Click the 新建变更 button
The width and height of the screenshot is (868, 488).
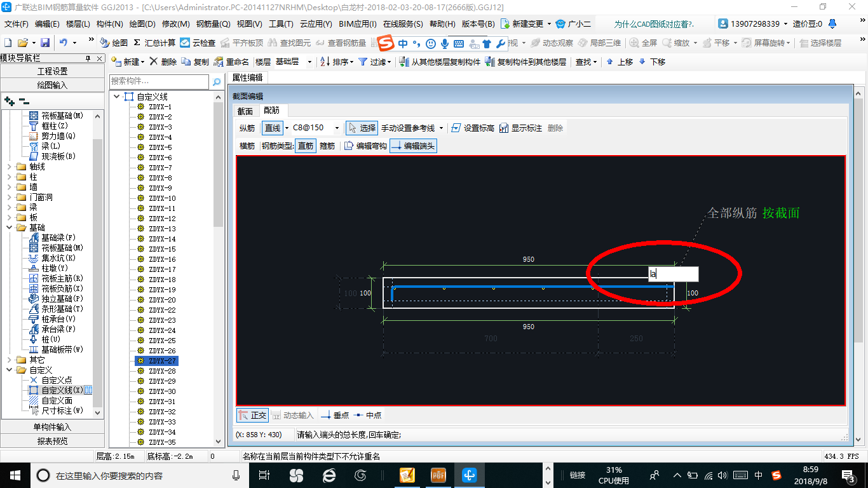tap(527, 24)
